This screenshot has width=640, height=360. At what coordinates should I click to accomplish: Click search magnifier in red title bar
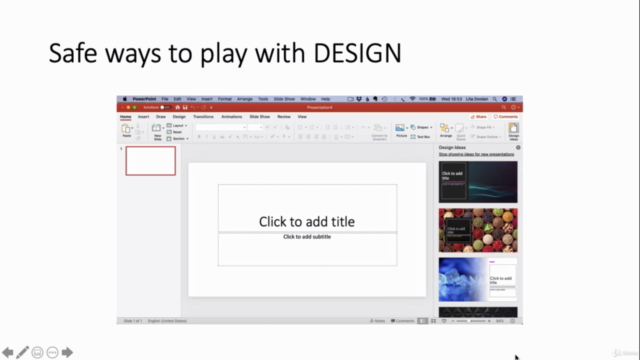coord(504,107)
